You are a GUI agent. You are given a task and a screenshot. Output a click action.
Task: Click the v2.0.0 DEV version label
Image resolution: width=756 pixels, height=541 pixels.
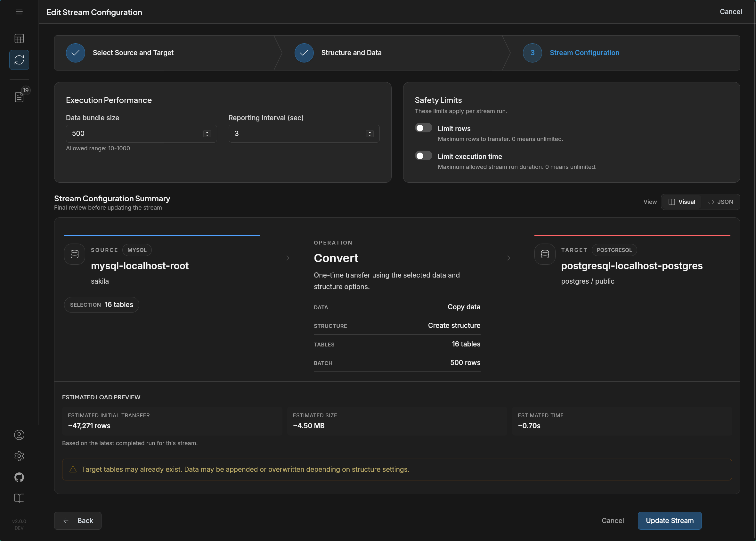pyautogui.click(x=19, y=524)
